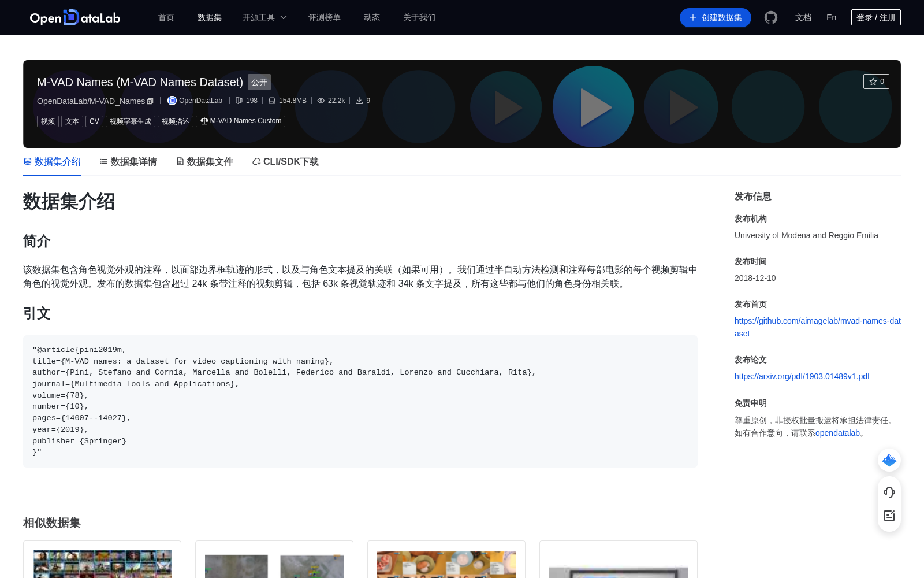Click the blue bird assistant floating icon
This screenshot has width=924, height=578.
pos(889,460)
